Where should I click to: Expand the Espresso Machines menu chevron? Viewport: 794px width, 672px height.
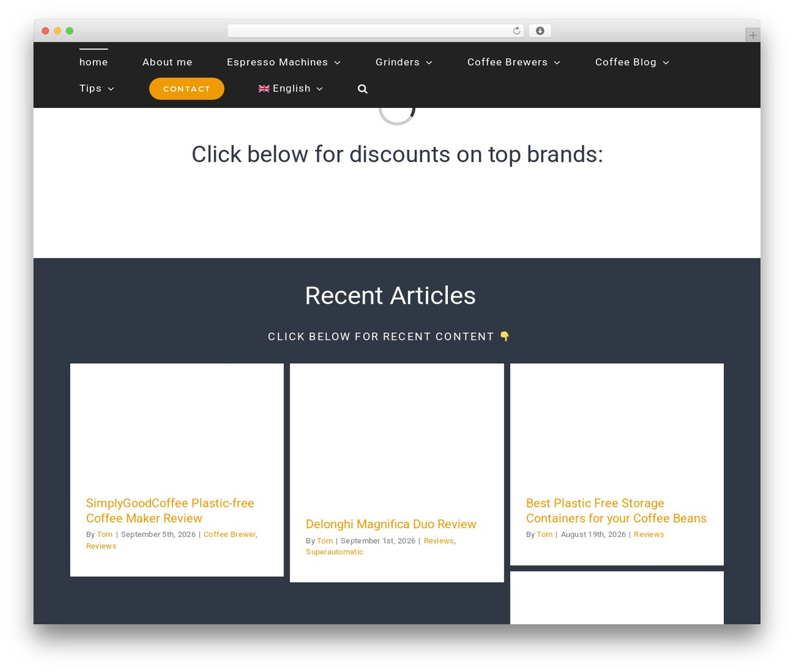click(337, 63)
